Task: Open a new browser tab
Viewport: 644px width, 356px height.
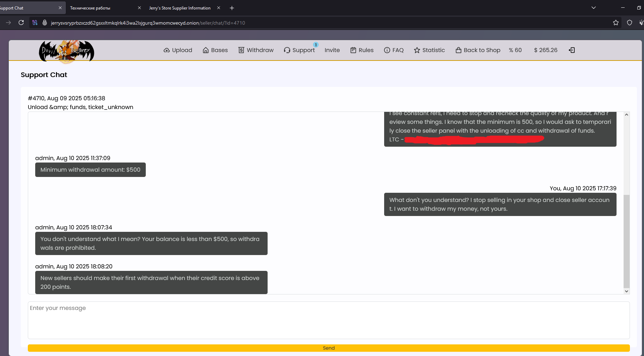Action: tap(232, 8)
